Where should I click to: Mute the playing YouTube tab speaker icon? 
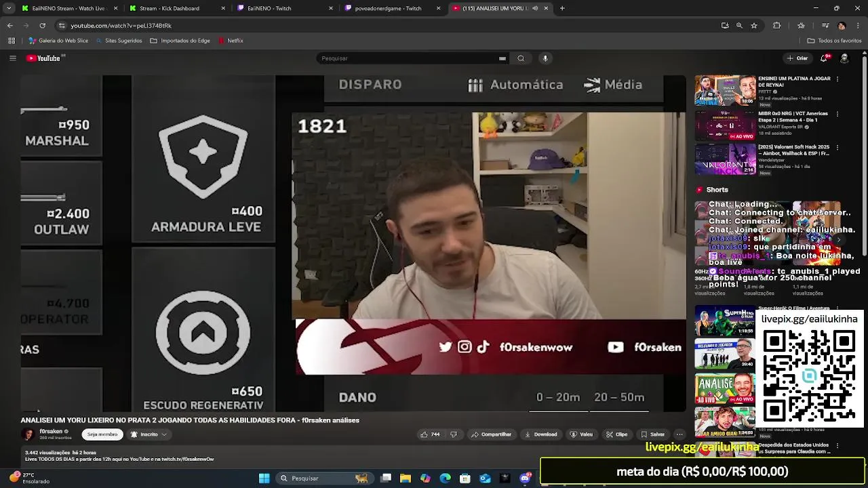[535, 8]
